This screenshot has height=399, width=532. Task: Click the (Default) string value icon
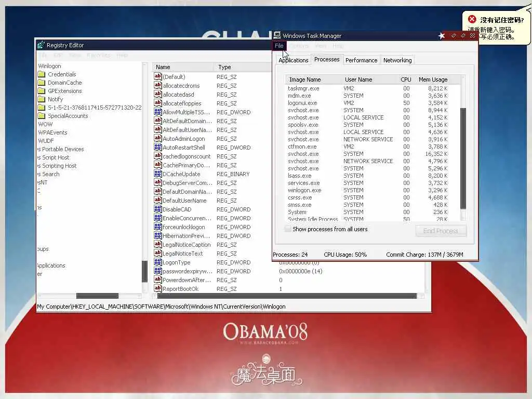pyautogui.click(x=158, y=77)
